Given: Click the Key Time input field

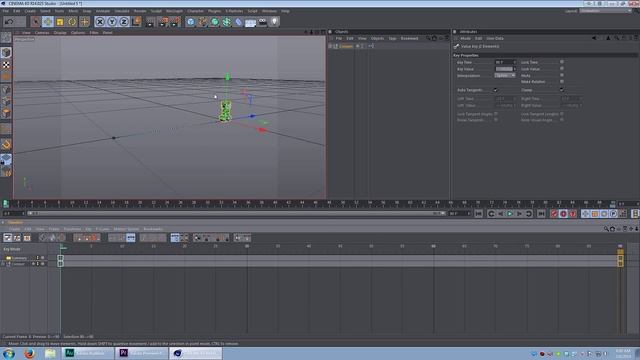Looking at the screenshot, I should [505, 62].
